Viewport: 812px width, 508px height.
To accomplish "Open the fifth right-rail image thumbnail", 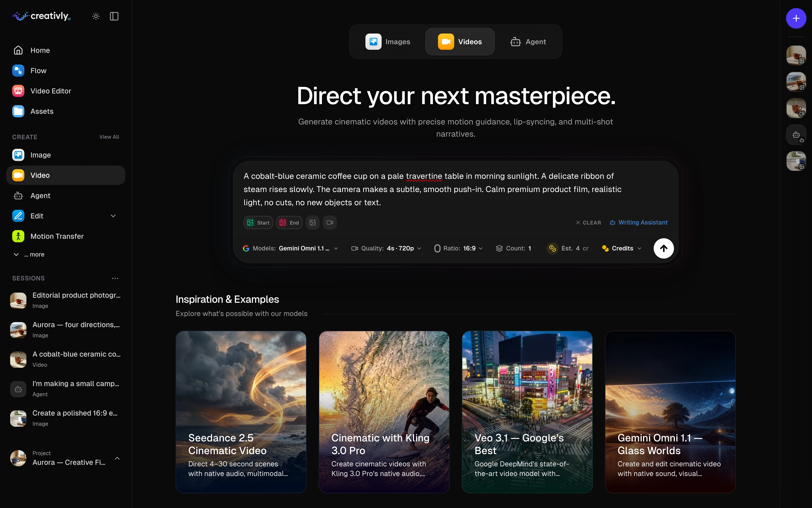I will click(x=796, y=161).
